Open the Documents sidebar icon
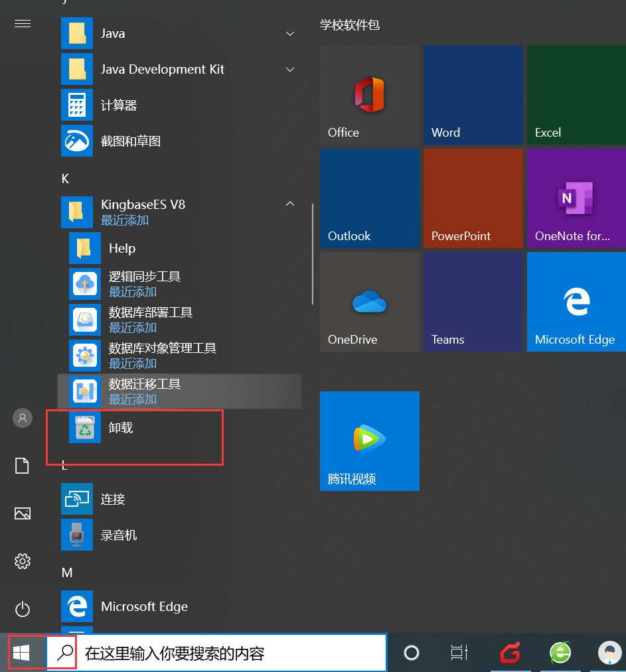 (23, 466)
